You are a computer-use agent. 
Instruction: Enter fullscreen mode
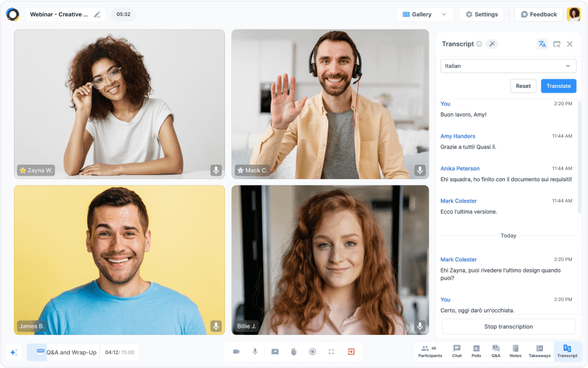(x=331, y=351)
